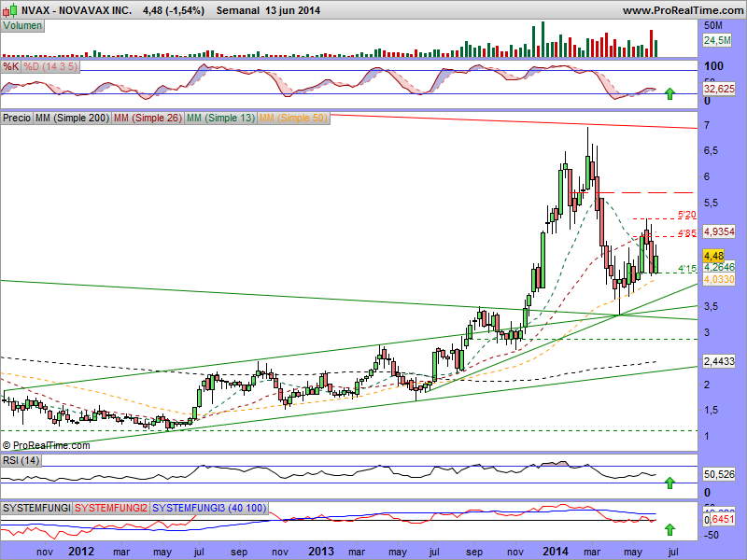747x560 pixels.
Task: Click the 32,625 stochastic value
Action: pyautogui.click(x=719, y=89)
